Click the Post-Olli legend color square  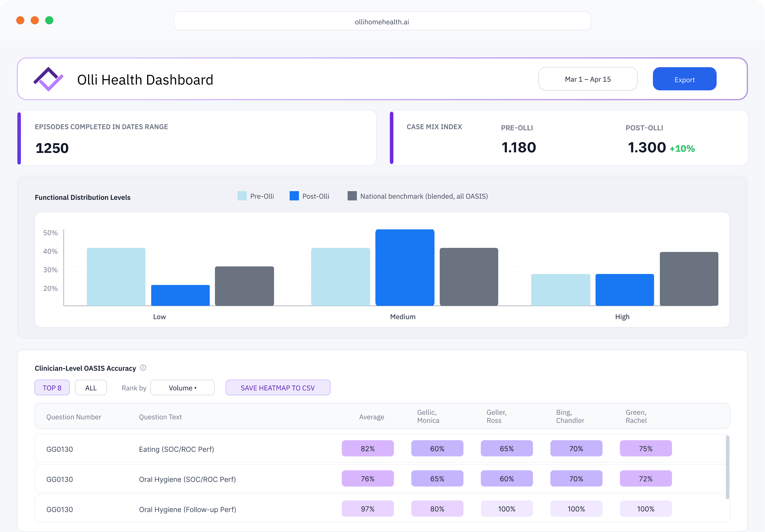pyautogui.click(x=294, y=196)
